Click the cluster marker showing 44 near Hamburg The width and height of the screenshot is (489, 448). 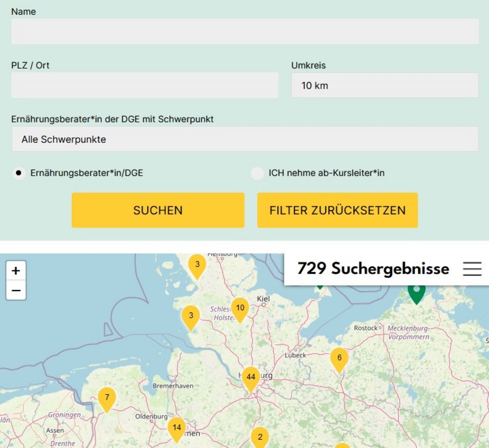[x=250, y=377]
